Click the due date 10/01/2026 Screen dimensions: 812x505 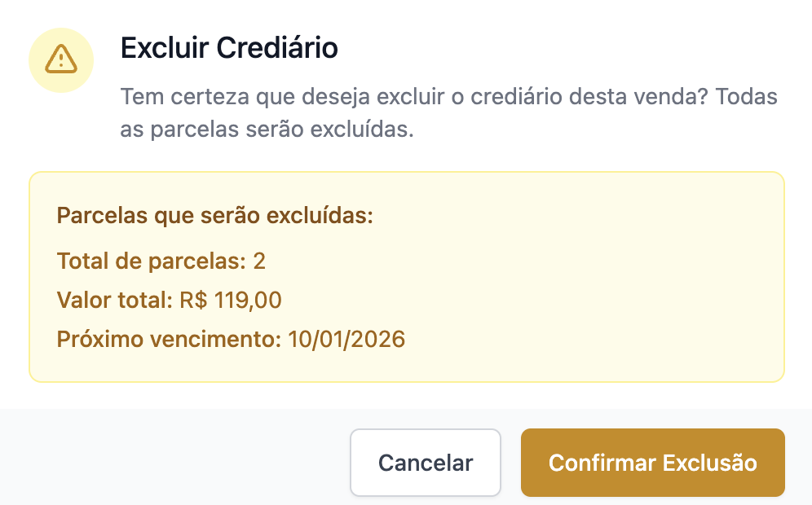click(346, 339)
